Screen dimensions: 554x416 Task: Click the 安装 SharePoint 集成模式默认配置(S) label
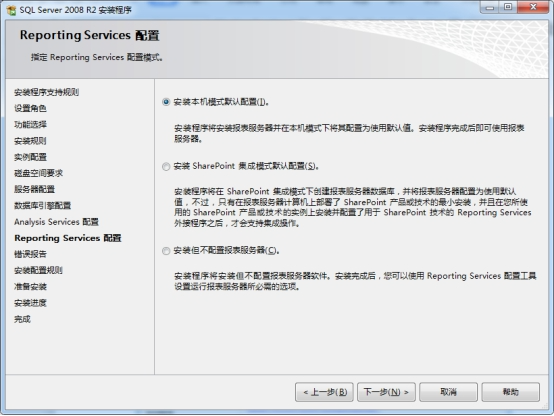pos(246,166)
